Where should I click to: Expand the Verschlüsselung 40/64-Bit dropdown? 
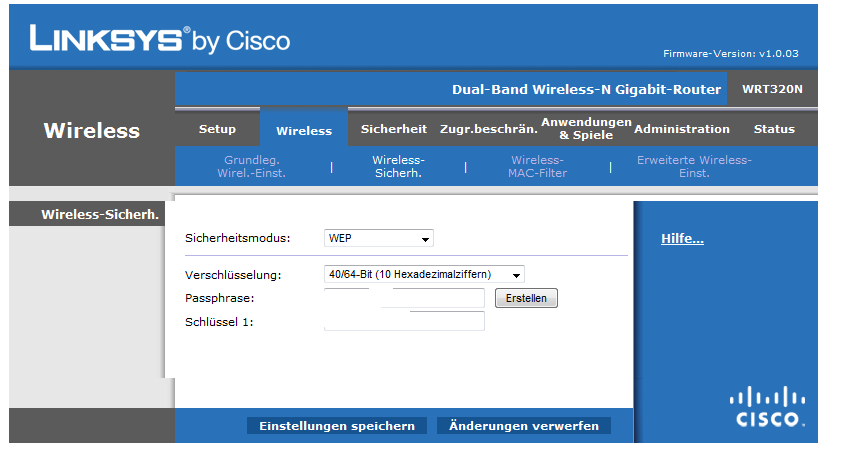pyautogui.click(x=424, y=274)
